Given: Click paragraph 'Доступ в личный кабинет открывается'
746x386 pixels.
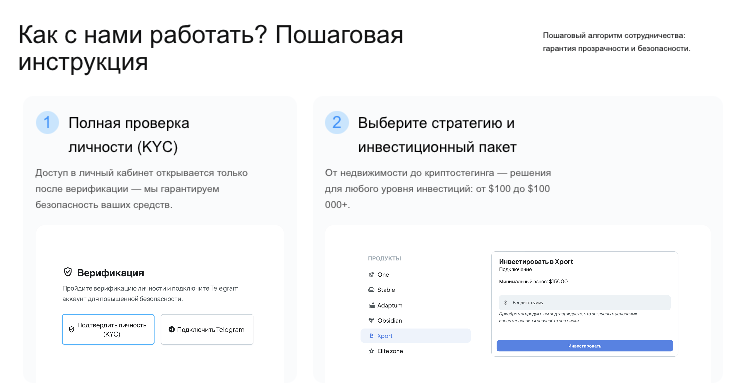Looking at the screenshot, I should point(141,188).
